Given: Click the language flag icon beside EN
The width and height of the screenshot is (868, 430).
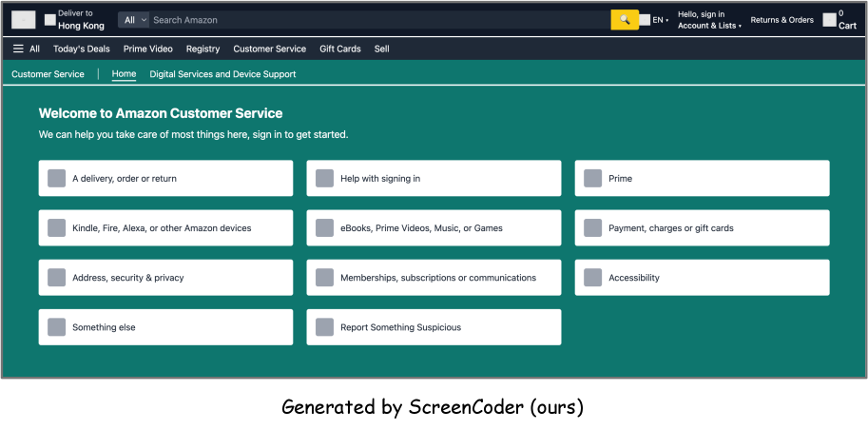Looking at the screenshot, I should coord(646,20).
